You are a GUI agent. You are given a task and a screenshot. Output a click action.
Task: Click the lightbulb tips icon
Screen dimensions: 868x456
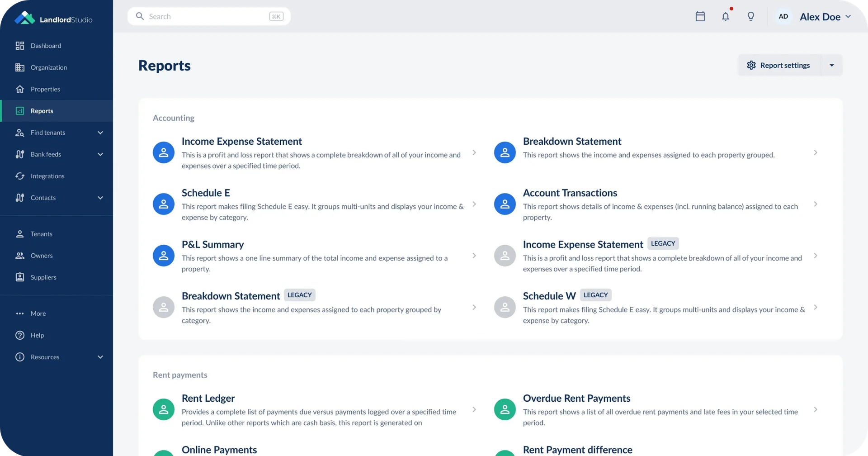click(751, 17)
